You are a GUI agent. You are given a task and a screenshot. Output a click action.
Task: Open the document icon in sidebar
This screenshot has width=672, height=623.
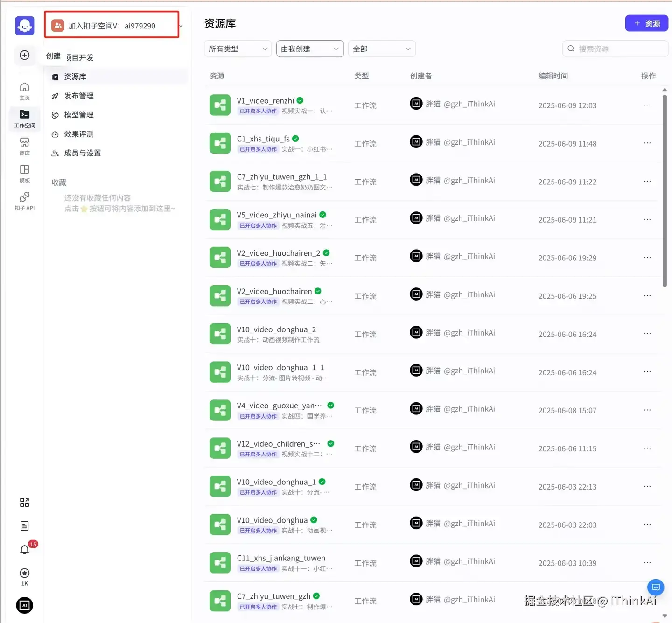point(25,526)
